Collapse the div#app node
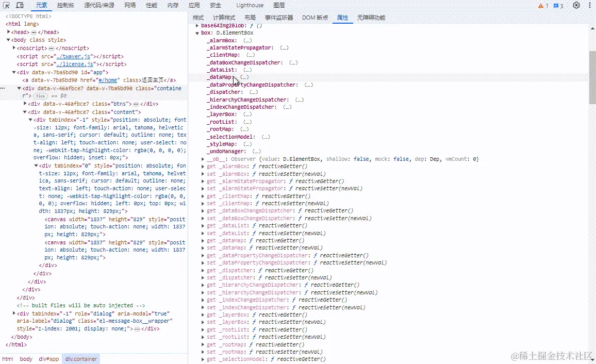Image resolution: width=596 pixels, height=364 pixels. [14, 72]
